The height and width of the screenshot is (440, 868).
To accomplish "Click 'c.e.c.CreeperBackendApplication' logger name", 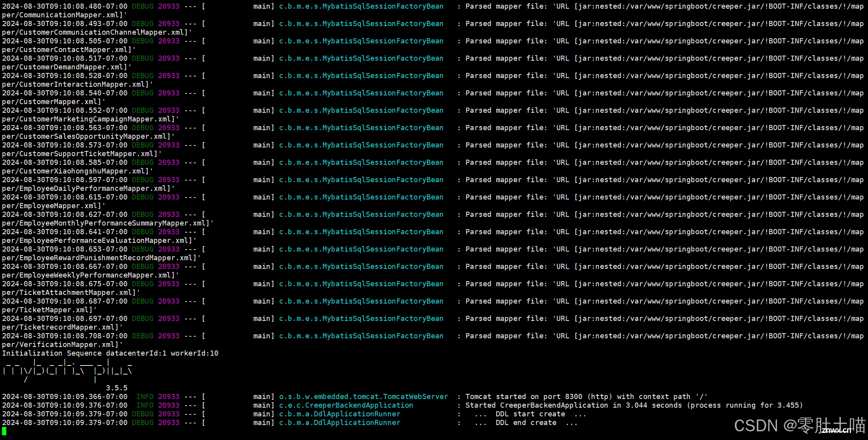I will 346,405.
